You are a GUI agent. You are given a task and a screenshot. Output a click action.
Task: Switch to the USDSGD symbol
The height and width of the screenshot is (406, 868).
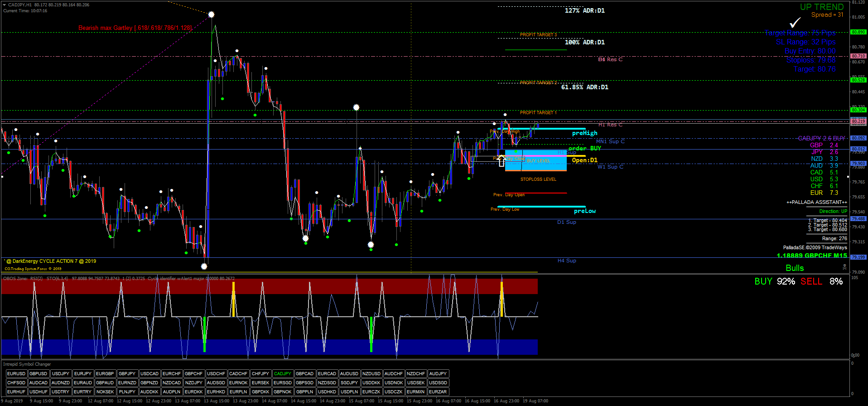pos(438,383)
